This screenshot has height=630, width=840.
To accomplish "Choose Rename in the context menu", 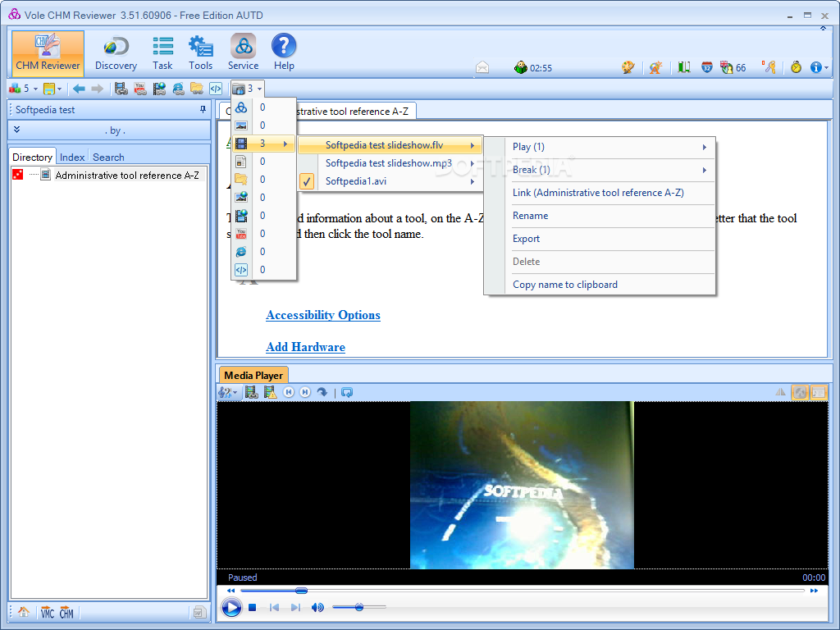I will 609,216.
